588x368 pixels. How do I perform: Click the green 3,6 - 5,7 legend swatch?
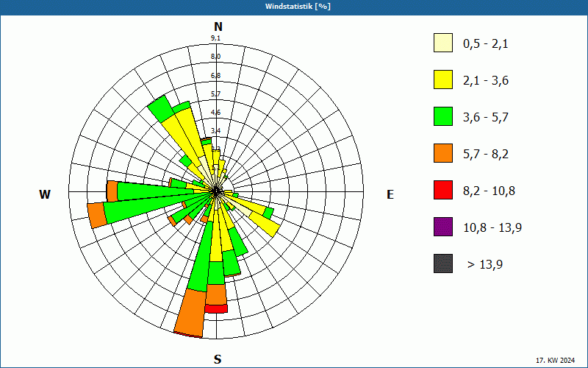click(443, 116)
